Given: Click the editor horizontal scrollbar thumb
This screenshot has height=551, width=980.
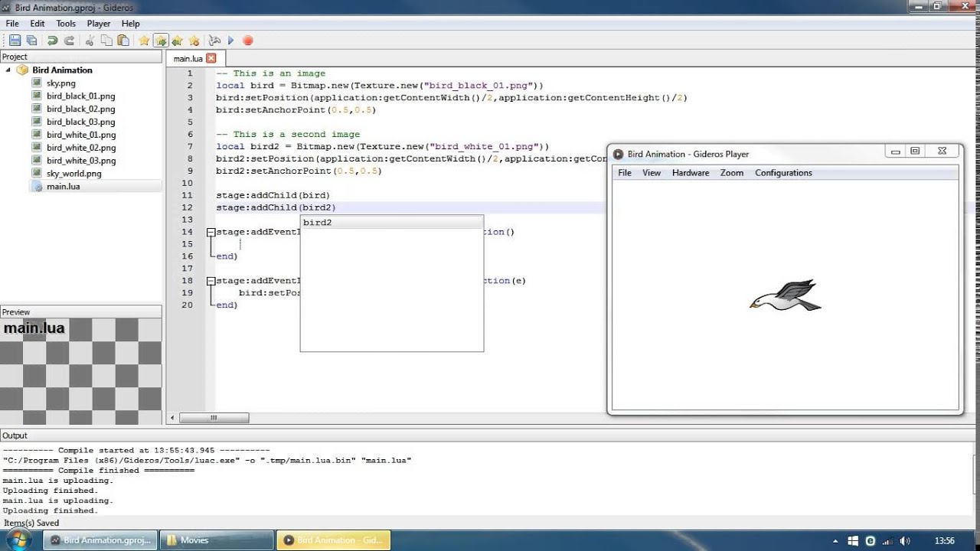Looking at the screenshot, I should point(214,418).
